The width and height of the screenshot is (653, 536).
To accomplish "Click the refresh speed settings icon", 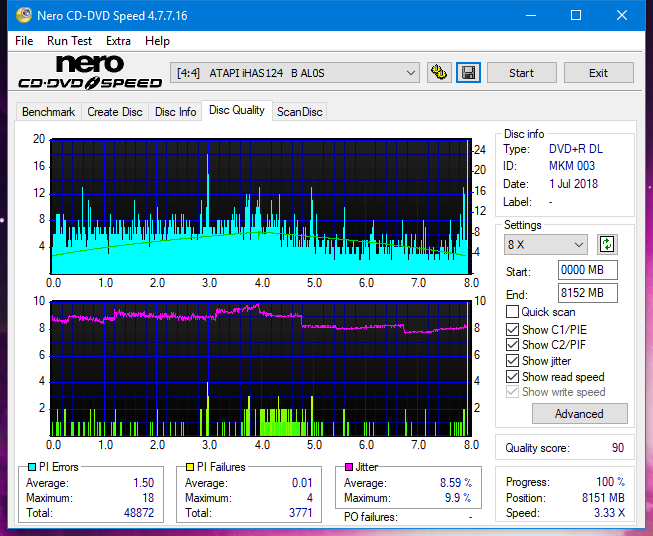I will [607, 244].
